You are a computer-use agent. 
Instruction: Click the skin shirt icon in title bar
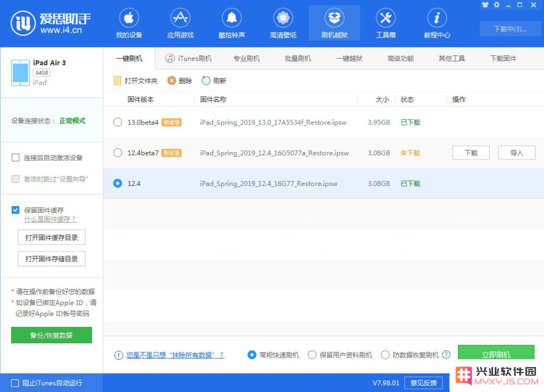tap(485, 5)
